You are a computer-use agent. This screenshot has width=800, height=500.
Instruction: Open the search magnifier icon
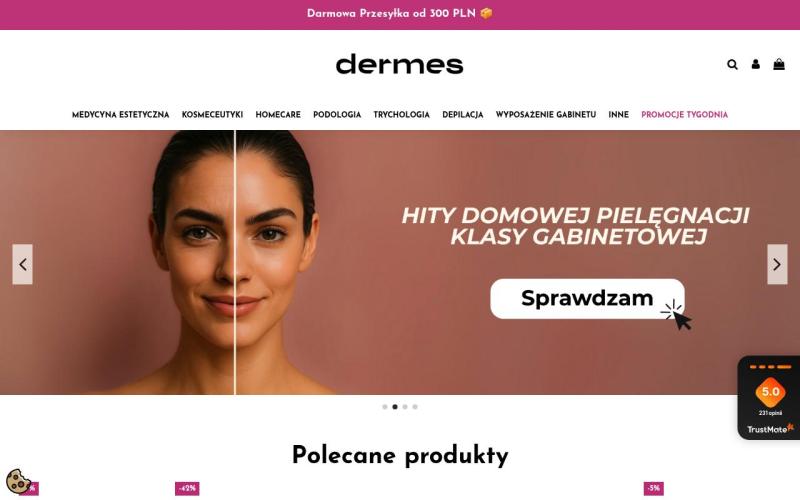point(732,64)
